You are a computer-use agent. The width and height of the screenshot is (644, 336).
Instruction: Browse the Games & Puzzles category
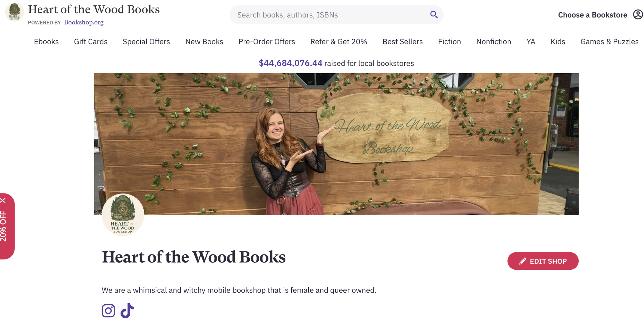click(609, 42)
